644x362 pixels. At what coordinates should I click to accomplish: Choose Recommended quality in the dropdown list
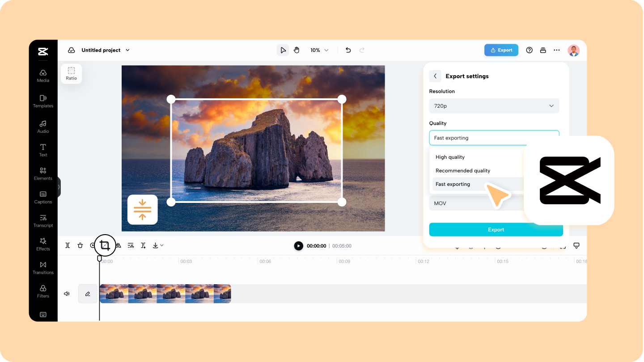point(462,171)
